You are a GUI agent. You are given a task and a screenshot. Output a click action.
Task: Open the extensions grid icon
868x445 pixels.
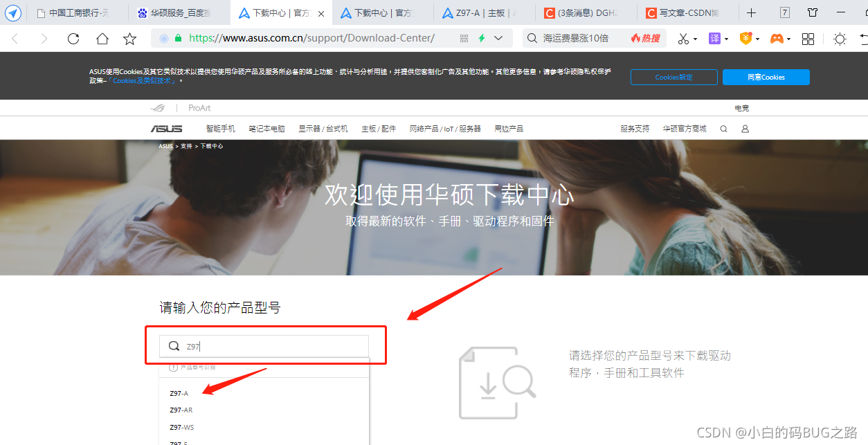click(808, 39)
